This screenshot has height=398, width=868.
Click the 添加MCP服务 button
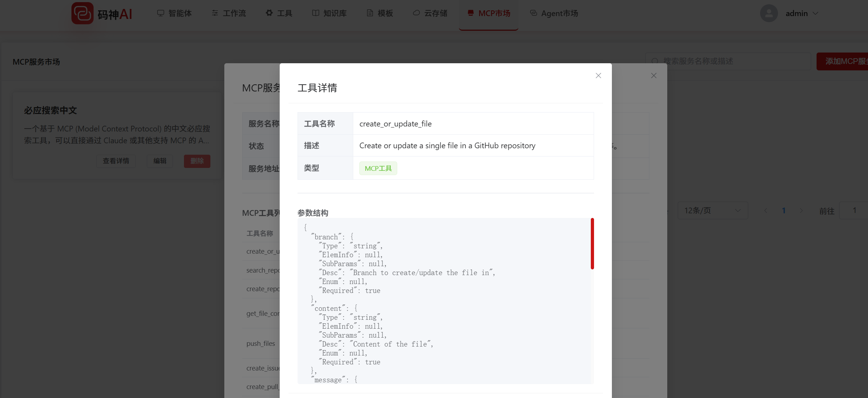tap(843, 61)
